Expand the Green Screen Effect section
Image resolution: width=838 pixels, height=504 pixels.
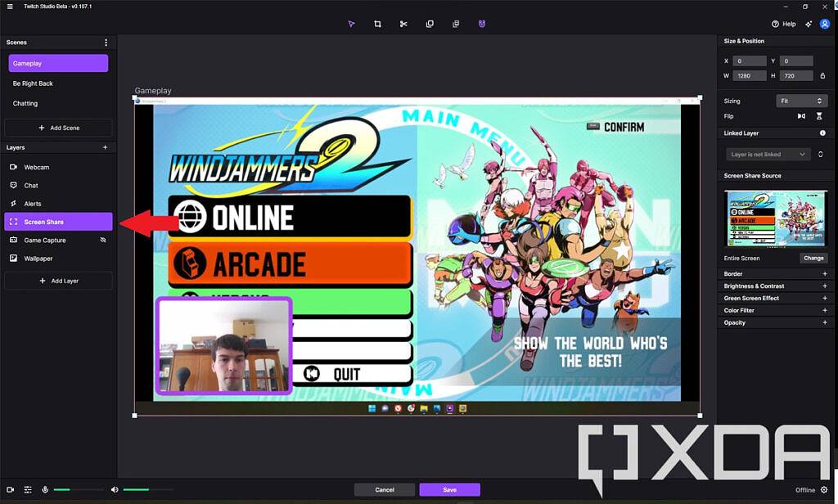pyautogui.click(x=825, y=299)
